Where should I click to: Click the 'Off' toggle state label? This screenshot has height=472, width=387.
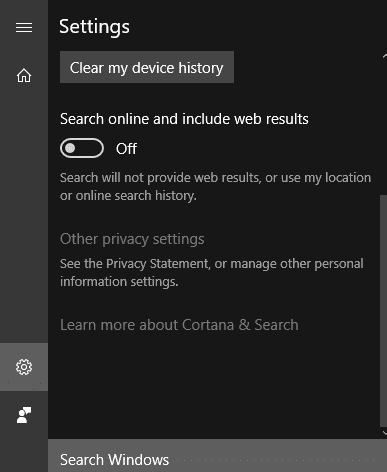126,149
